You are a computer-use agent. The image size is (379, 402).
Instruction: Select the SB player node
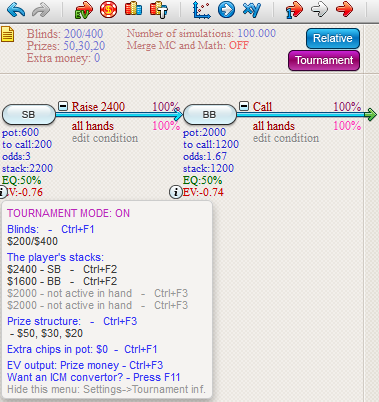pos(29,115)
